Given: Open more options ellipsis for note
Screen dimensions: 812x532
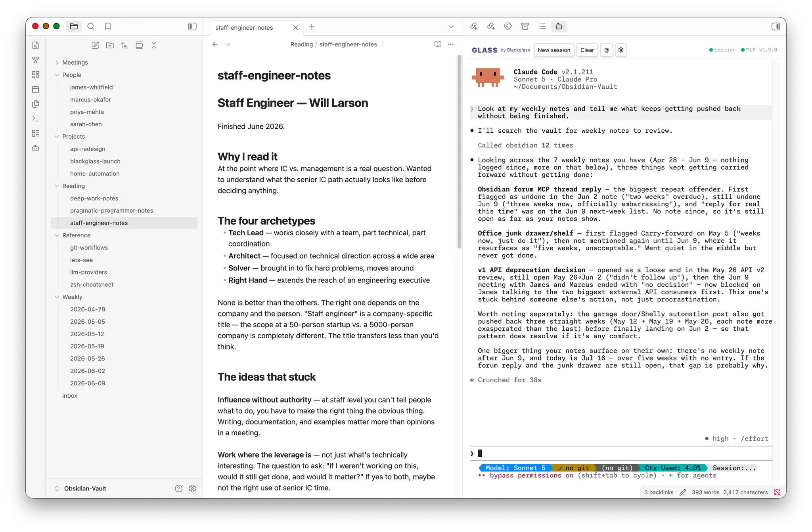Looking at the screenshot, I should point(450,44).
